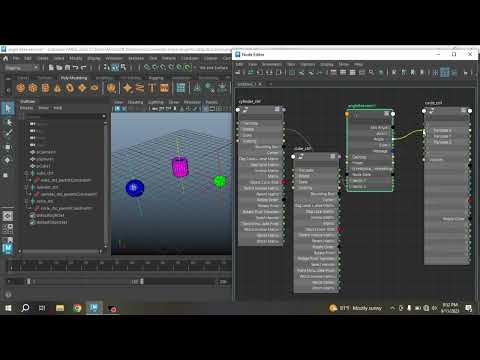Click leftmost icon in Node Editor toolbar
The height and width of the screenshot is (360, 480).
click(238, 72)
